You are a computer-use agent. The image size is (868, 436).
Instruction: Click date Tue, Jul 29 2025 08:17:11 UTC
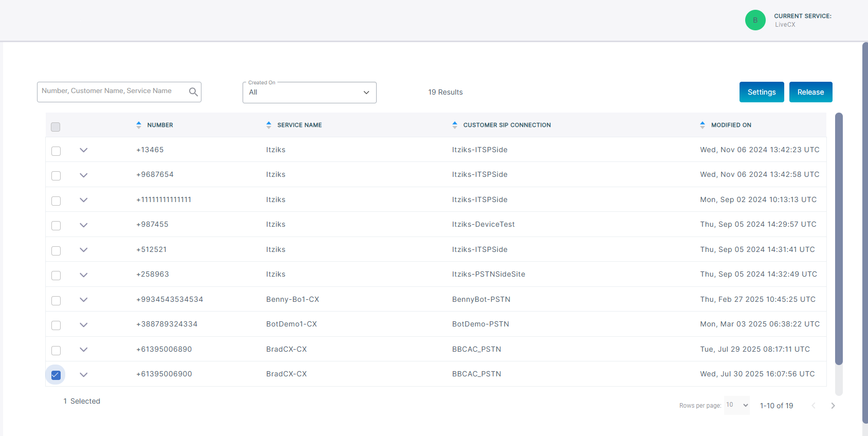[x=755, y=349]
